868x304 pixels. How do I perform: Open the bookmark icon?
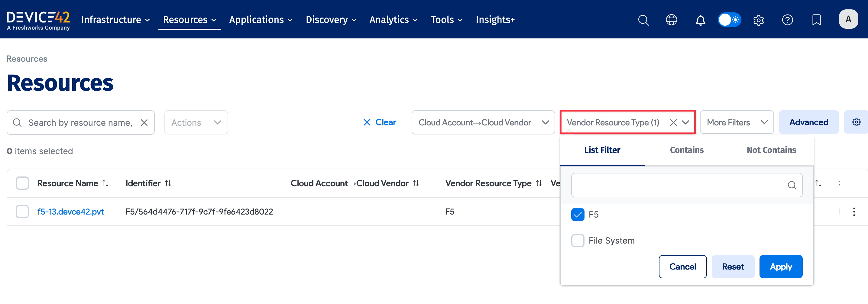(x=816, y=20)
